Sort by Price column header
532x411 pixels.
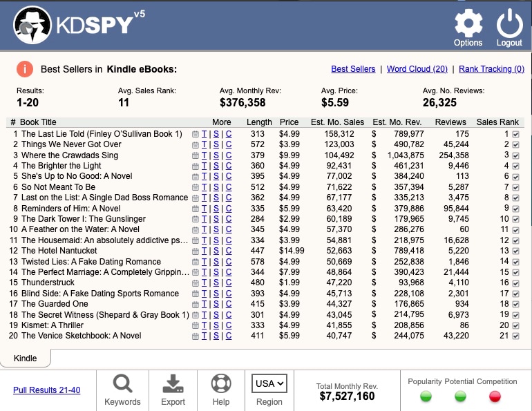tap(289, 122)
